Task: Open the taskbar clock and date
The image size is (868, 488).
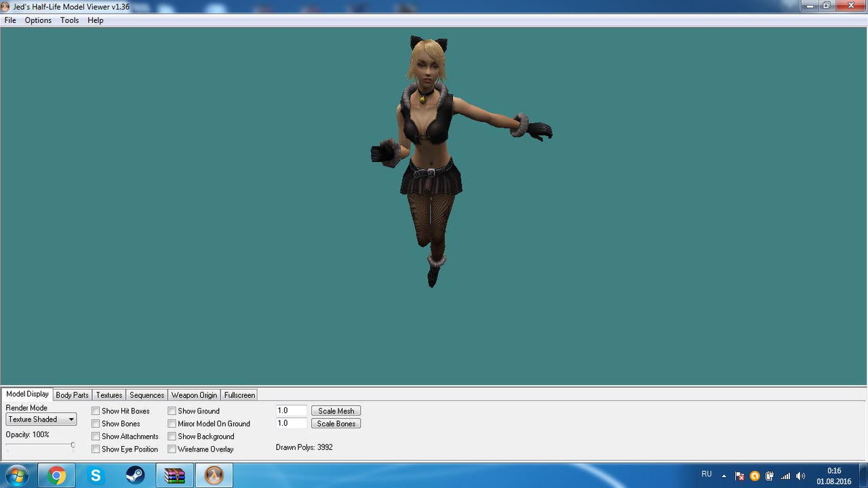Action: tap(834, 476)
